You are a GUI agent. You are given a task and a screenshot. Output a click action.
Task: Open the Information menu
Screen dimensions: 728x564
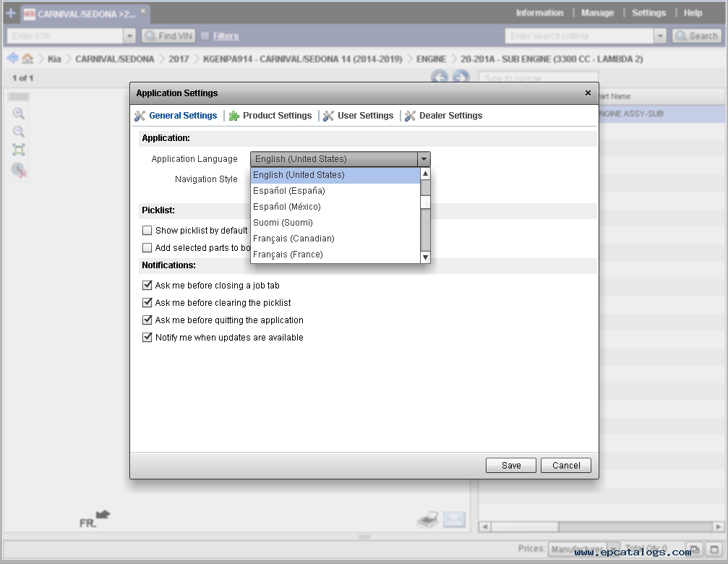tap(539, 13)
